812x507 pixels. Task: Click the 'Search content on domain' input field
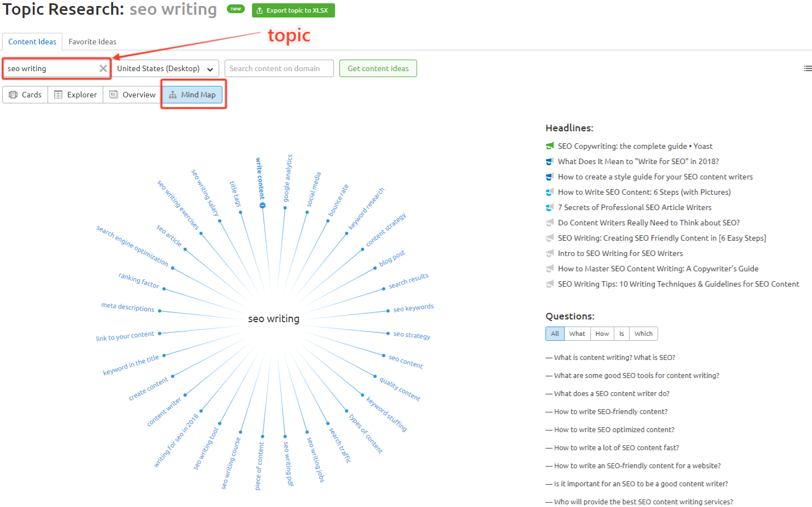(279, 68)
